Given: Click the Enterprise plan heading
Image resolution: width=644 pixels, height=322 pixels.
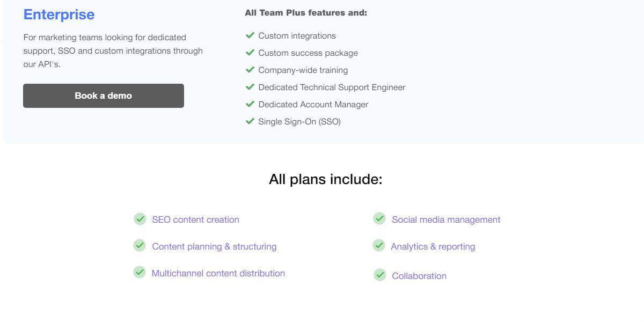Looking at the screenshot, I should [59, 14].
